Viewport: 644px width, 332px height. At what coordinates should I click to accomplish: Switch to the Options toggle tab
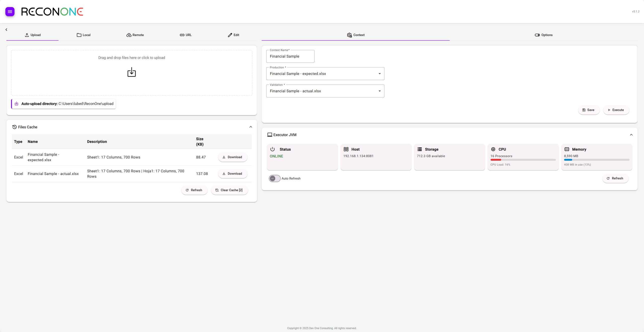coord(543,35)
